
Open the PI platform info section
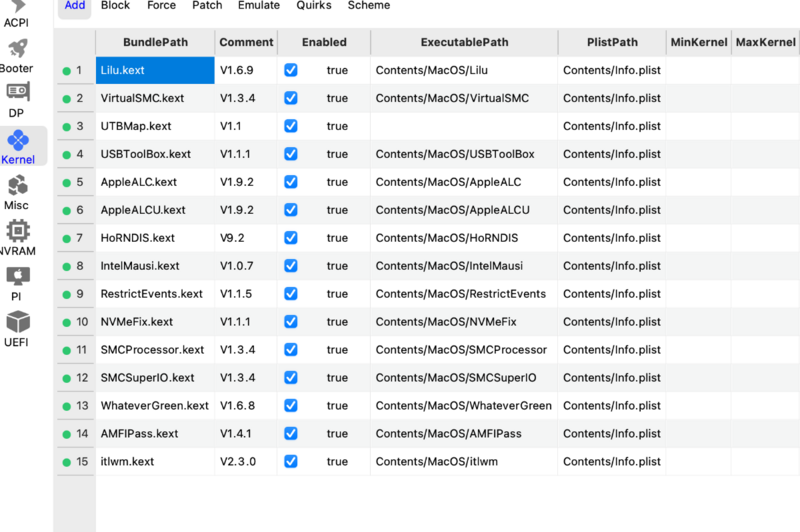(x=17, y=284)
